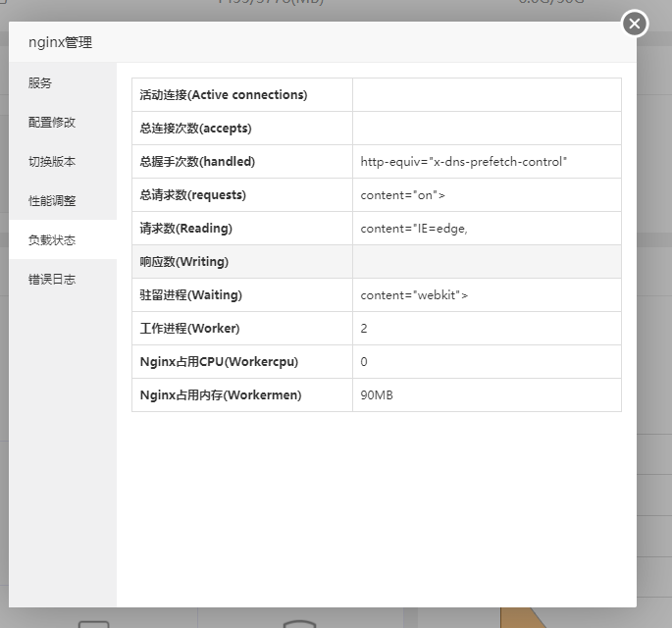Click the Worker value 2
Viewport: 672px width, 628px height.
click(x=364, y=329)
